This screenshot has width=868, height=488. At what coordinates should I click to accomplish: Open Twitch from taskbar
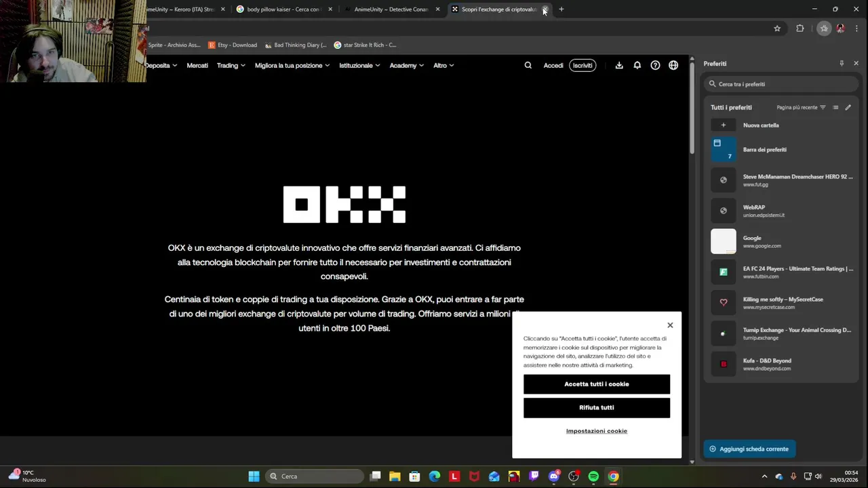[534, 476]
